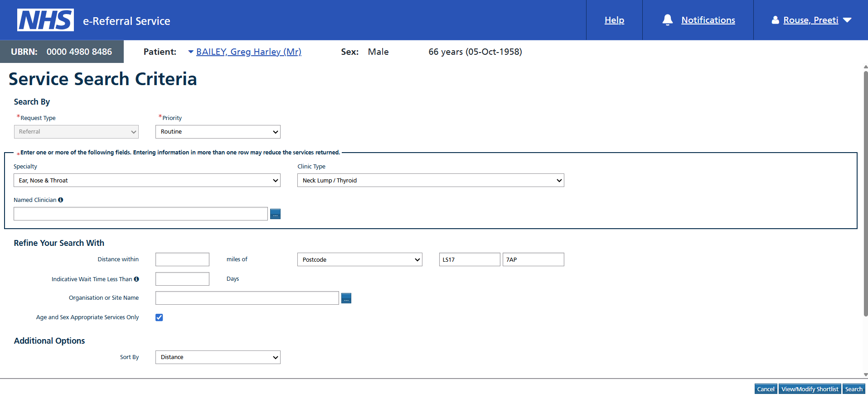Open the Help link
The height and width of the screenshot is (398, 868).
coord(614,20)
